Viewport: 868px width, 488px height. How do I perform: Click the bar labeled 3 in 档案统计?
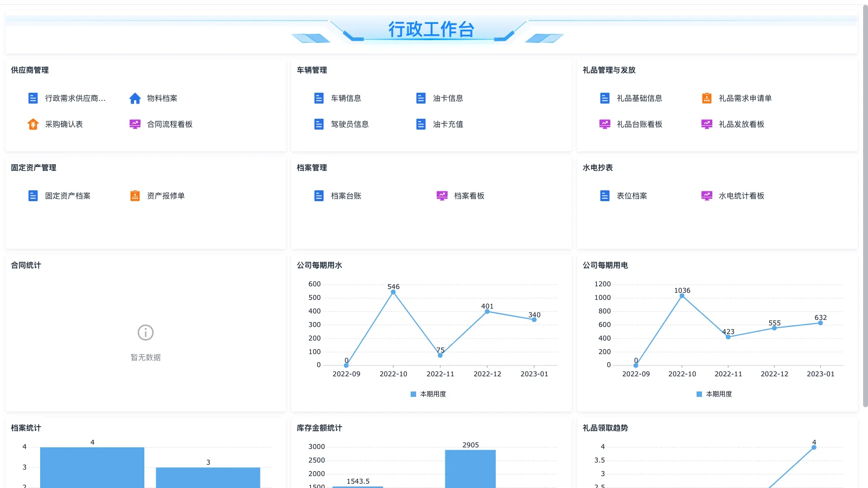(x=208, y=478)
